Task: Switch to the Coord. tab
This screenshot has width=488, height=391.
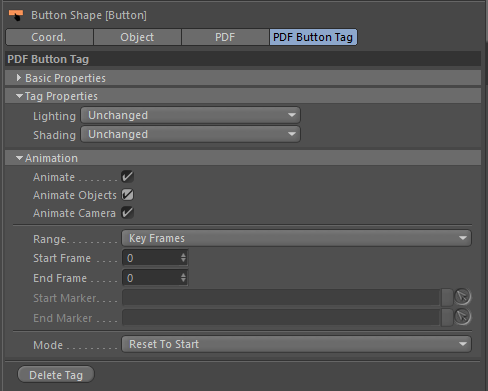Action: pyautogui.click(x=49, y=37)
